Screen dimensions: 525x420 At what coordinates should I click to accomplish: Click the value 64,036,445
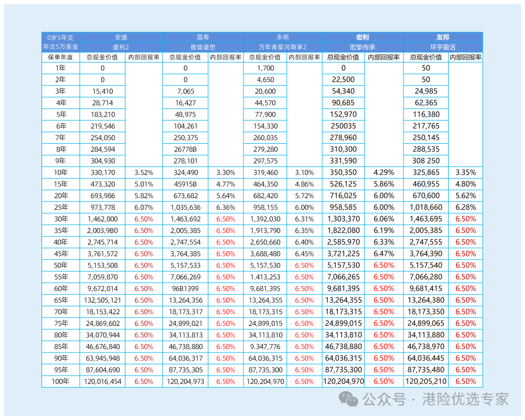pos(426,358)
